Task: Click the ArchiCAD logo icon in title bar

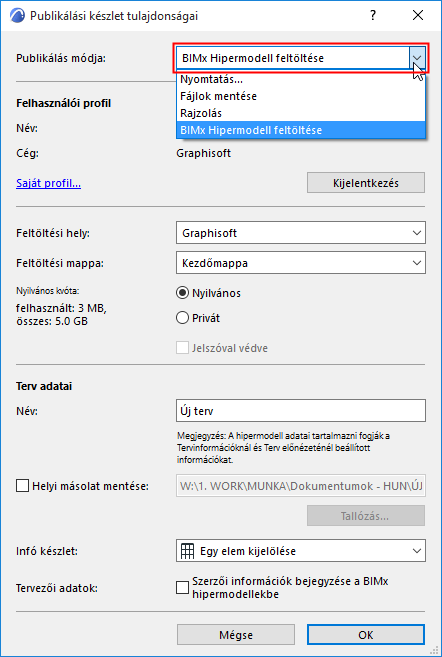Action: pyautogui.click(x=17, y=16)
